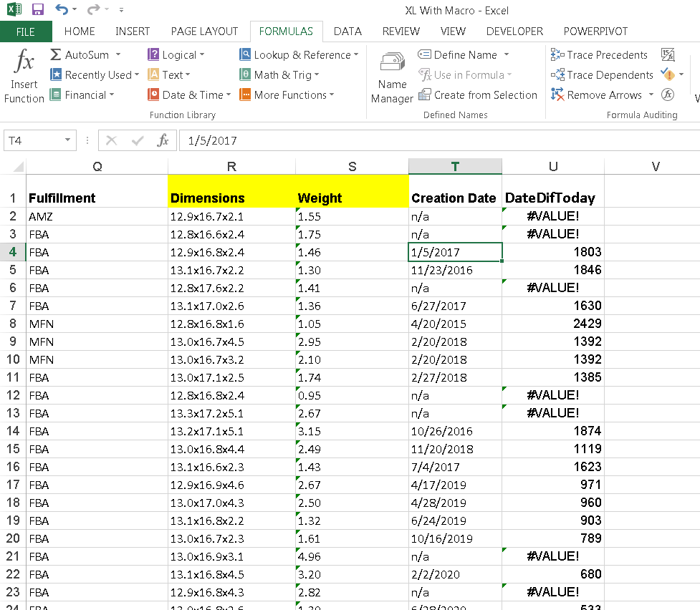This screenshot has width=700, height=610.
Task: Open Recently Used functions star icon
Action: (55, 74)
